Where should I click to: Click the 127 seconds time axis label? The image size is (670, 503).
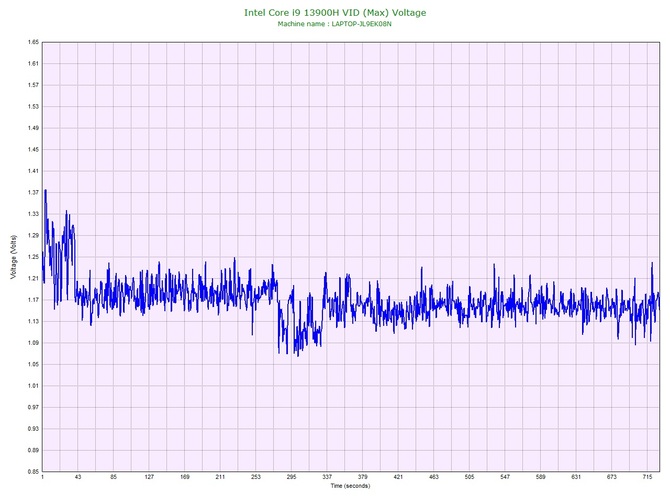(149, 477)
